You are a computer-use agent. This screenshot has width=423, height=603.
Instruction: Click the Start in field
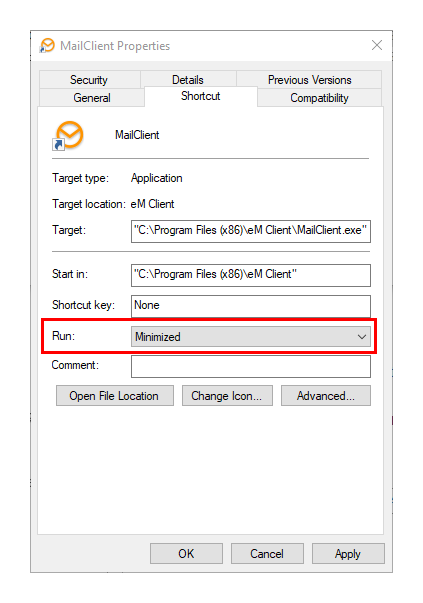coord(251,275)
